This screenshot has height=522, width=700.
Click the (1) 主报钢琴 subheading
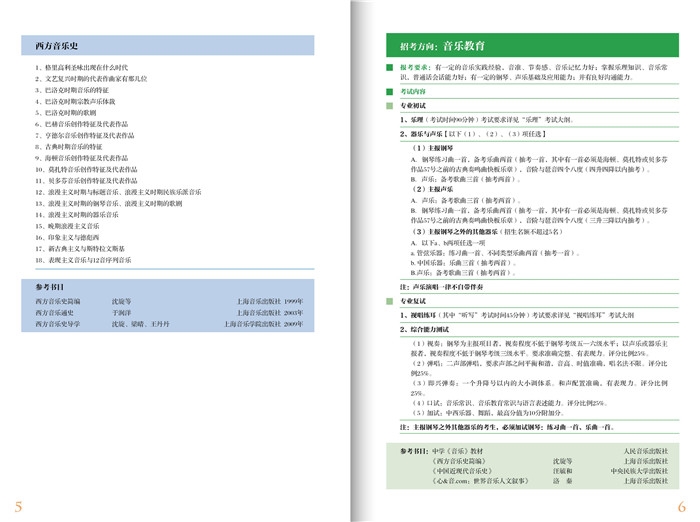pos(425,148)
